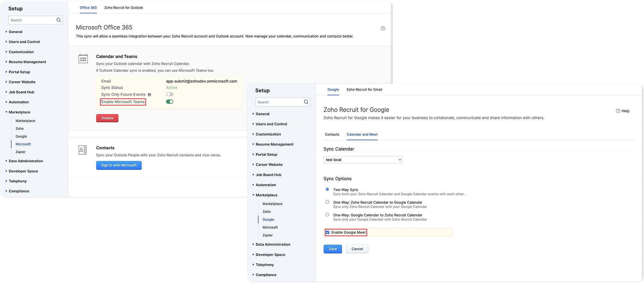The image size is (644, 283).
Task: Click the red Disable button
Action: tap(107, 118)
